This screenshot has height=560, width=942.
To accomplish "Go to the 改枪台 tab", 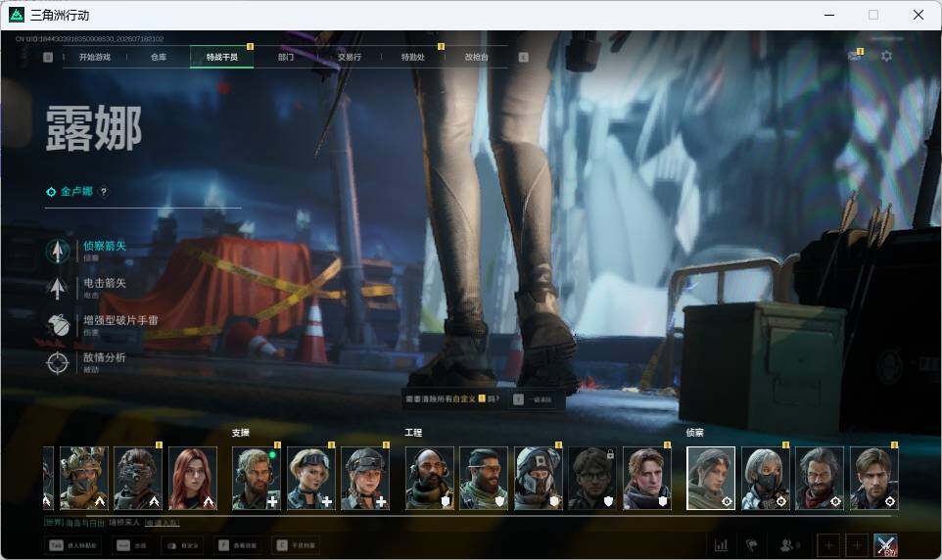I will [x=477, y=57].
